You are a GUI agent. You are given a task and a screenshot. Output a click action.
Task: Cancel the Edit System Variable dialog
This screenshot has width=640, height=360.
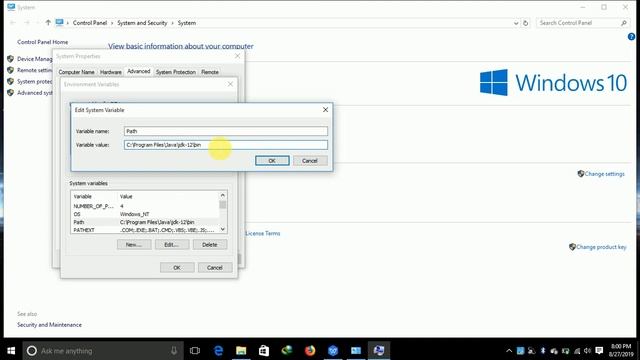310,161
